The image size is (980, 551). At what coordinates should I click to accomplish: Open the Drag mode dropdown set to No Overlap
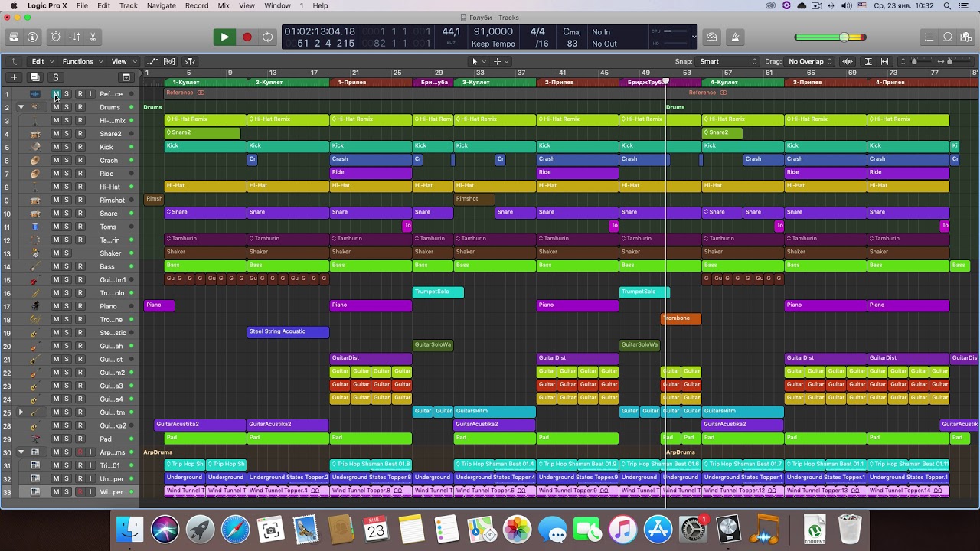click(x=810, y=61)
